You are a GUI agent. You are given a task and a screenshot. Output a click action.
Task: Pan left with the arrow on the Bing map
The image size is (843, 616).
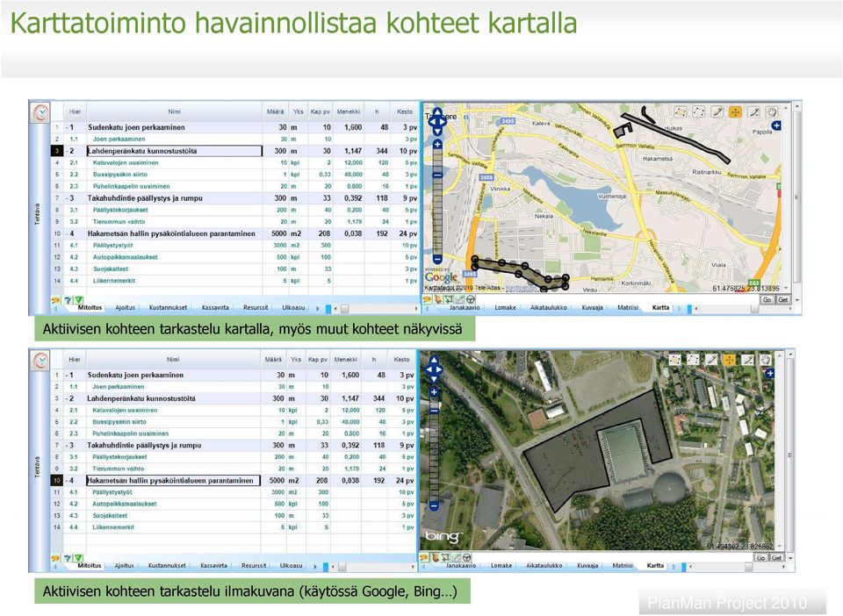(429, 369)
